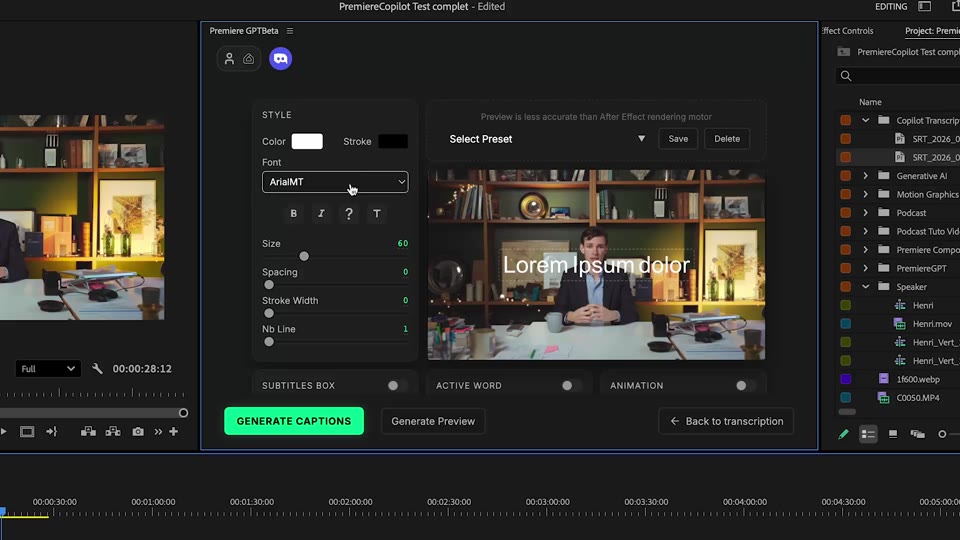The height and width of the screenshot is (540, 960).
Task: Click the Nb Line slider handle
Action: click(x=269, y=342)
